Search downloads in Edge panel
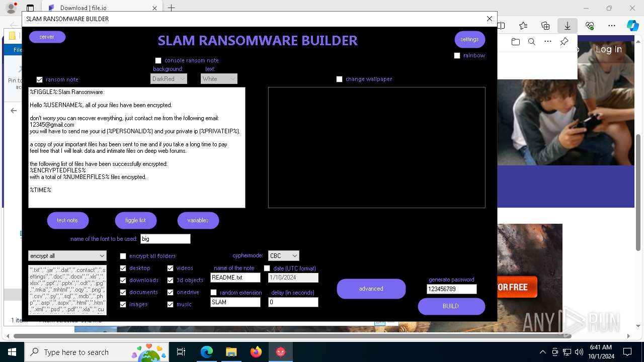Viewport: 644px width, 362px height. (532, 42)
